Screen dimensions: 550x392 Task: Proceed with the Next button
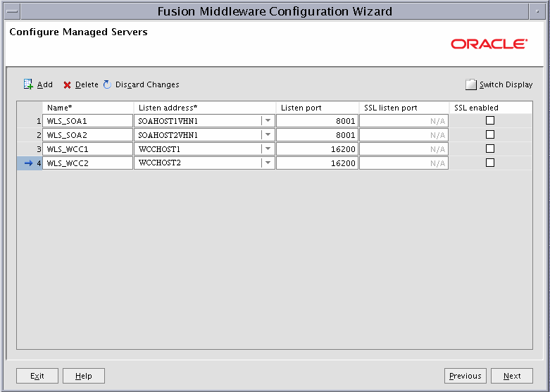click(512, 376)
